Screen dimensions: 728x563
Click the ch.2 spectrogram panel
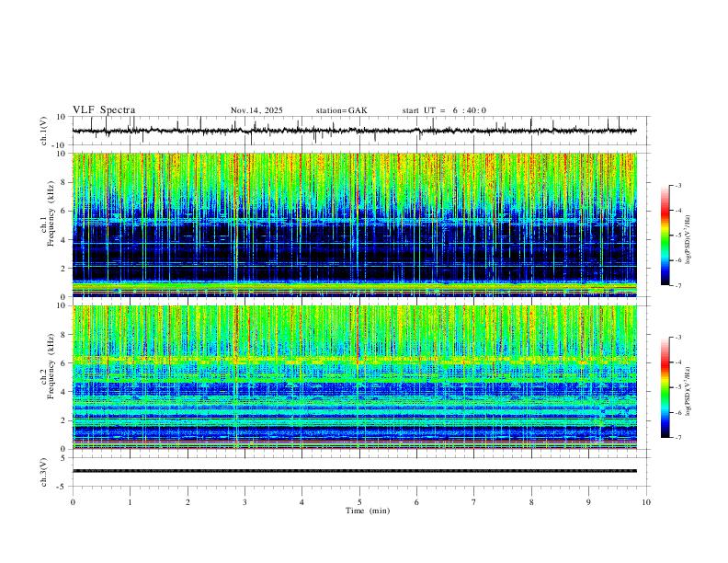click(354, 377)
